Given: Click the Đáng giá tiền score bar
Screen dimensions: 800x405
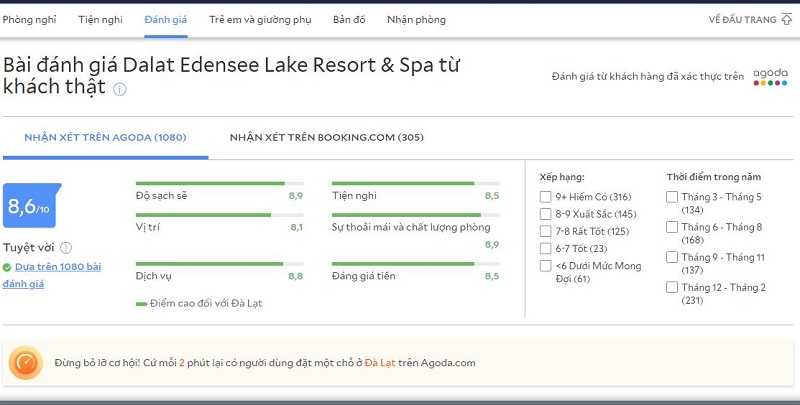Looking at the screenshot, I should point(415,264).
